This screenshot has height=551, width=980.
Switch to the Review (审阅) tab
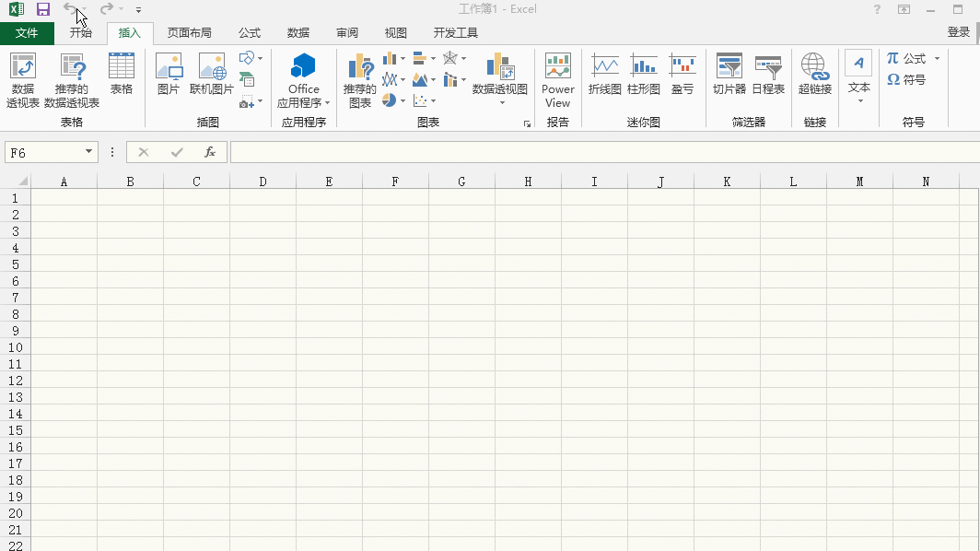[347, 32]
